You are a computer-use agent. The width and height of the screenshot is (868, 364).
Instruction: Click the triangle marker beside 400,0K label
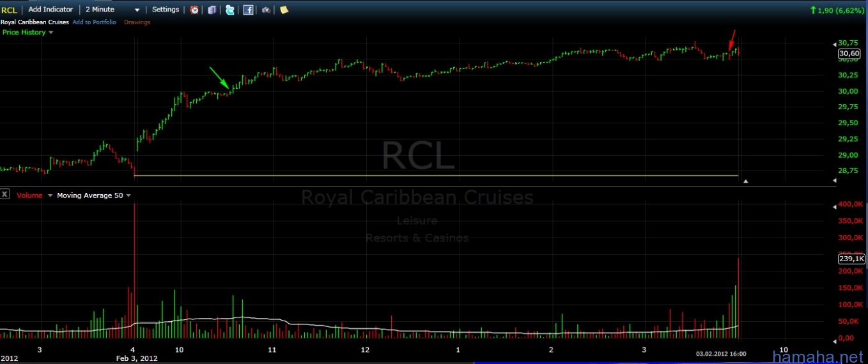click(x=834, y=206)
